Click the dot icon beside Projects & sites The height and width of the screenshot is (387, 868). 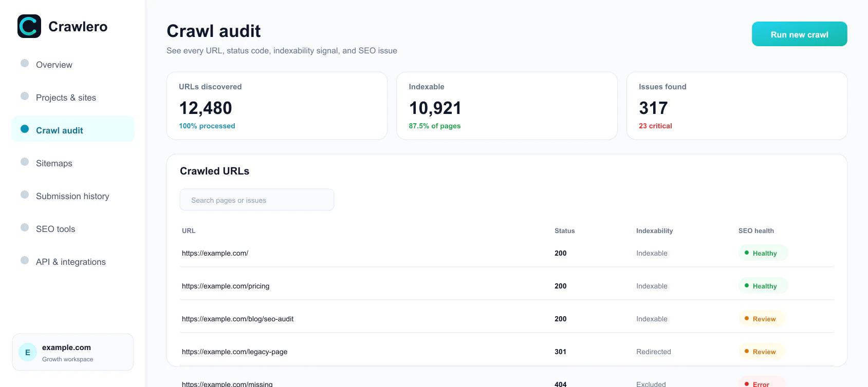point(25,96)
